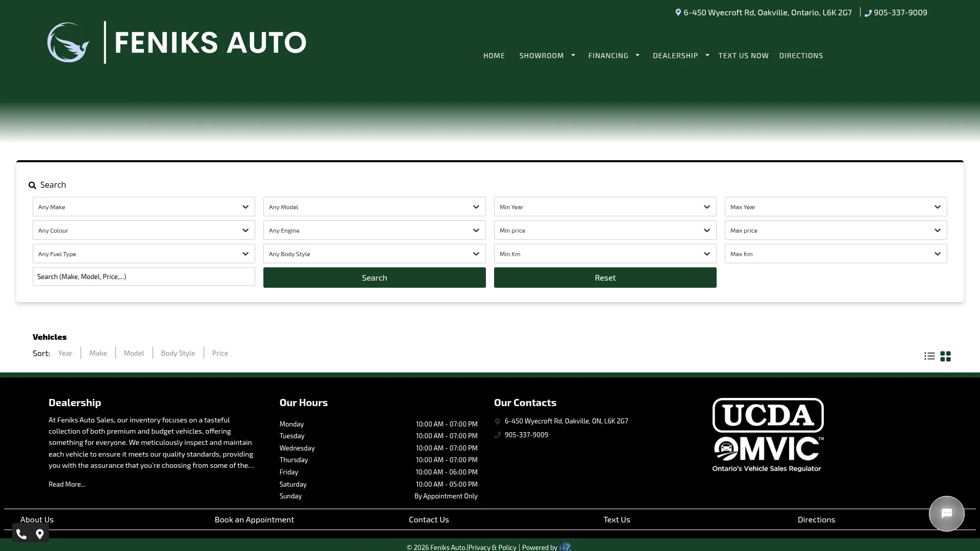Click header address 6-450 Wyecroft Rd

point(768,12)
